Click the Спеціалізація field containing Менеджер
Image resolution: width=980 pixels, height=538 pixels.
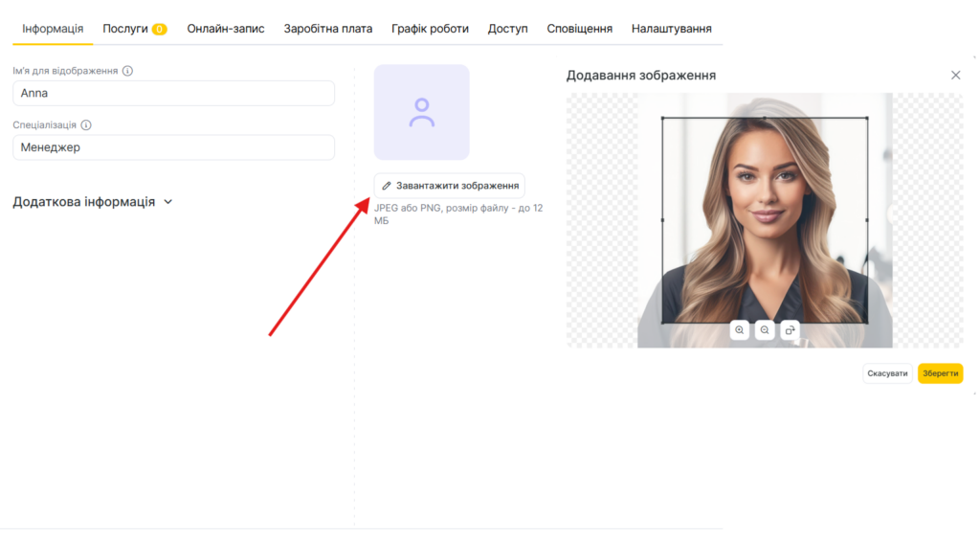173,147
